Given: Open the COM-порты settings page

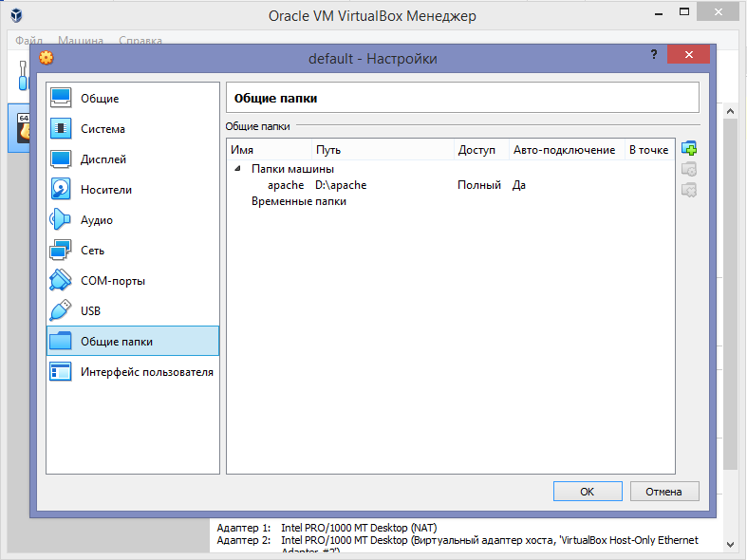Looking at the screenshot, I should click(112, 281).
